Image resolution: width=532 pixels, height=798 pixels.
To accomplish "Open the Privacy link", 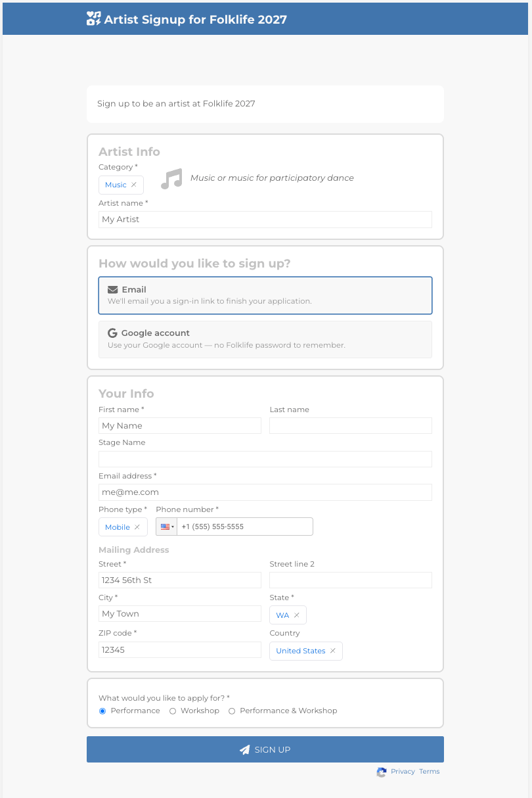I will click(x=403, y=772).
